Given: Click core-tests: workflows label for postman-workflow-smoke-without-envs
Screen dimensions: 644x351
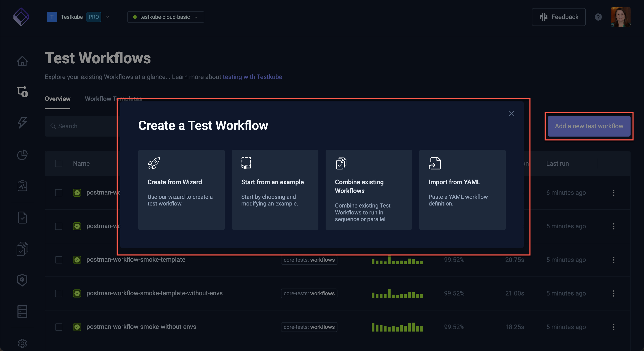Looking at the screenshot, I should pos(309,327).
